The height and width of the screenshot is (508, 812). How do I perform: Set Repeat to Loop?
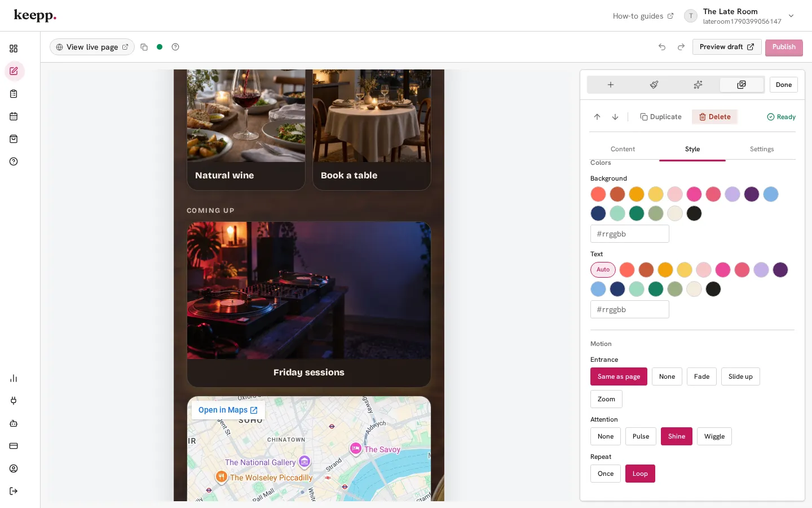pos(640,474)
